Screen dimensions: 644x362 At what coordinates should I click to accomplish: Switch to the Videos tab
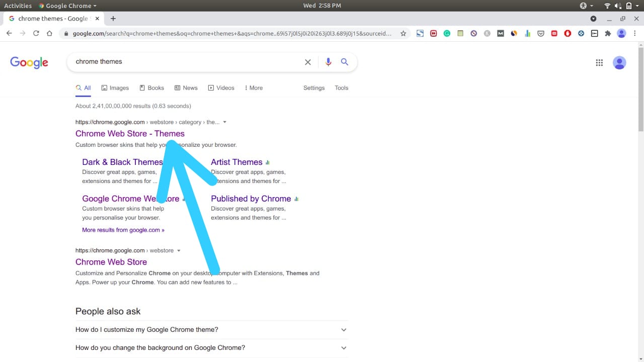coord(221,88)
